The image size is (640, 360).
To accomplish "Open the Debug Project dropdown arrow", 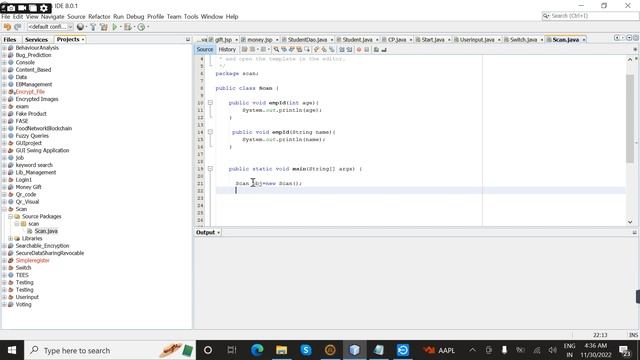I will (134, 27).
